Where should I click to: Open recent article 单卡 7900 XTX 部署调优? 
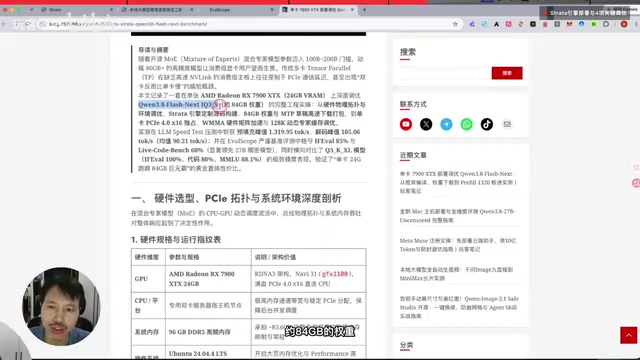point(458,182)
